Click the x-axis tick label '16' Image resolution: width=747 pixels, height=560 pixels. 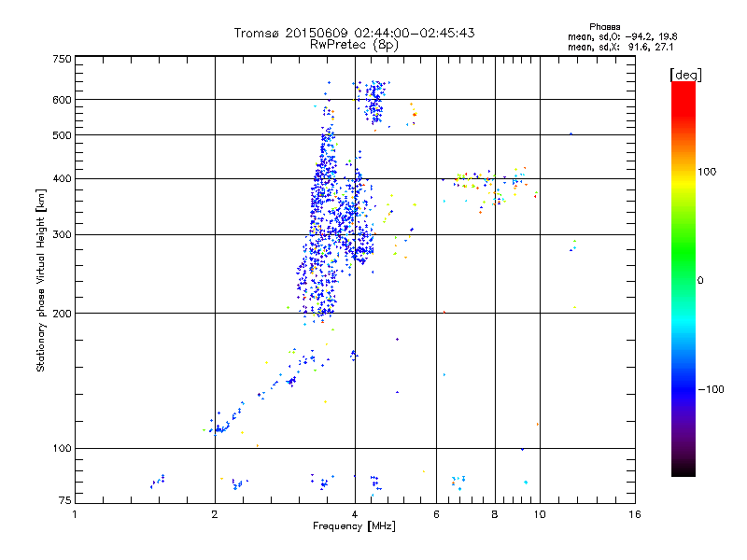coord(635,514)
